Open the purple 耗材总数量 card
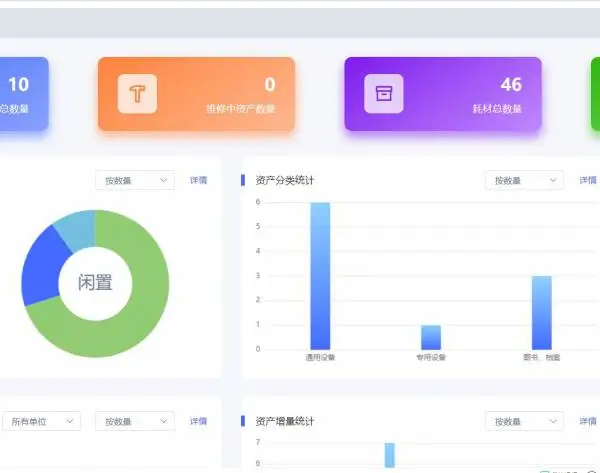Screen dimensions: 600x473 [443, 94]
